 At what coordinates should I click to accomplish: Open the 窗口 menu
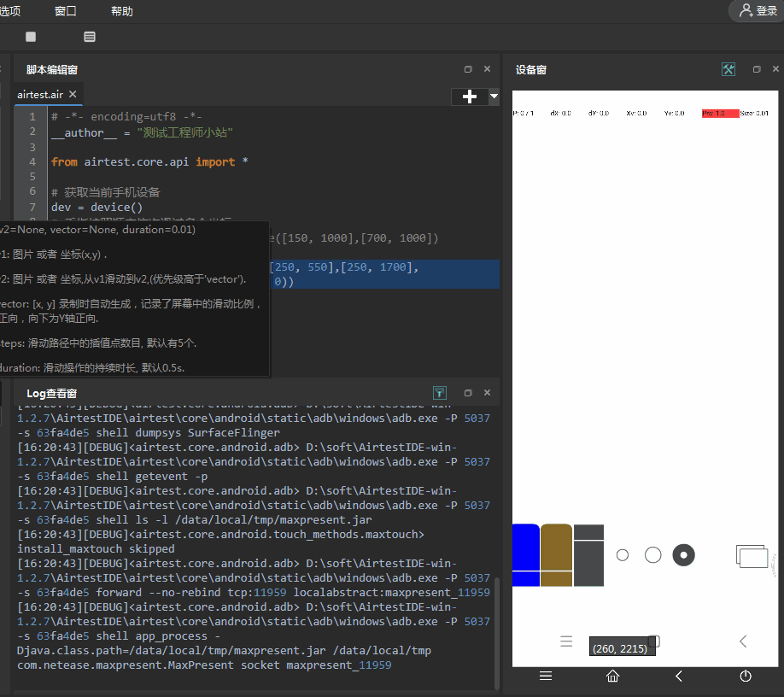click(x=66, y=11)
